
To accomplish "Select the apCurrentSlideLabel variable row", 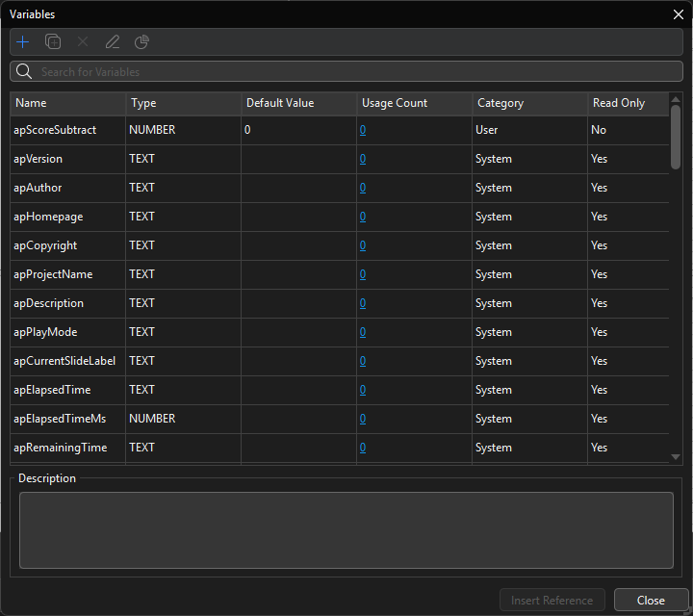I will (67, 361).
